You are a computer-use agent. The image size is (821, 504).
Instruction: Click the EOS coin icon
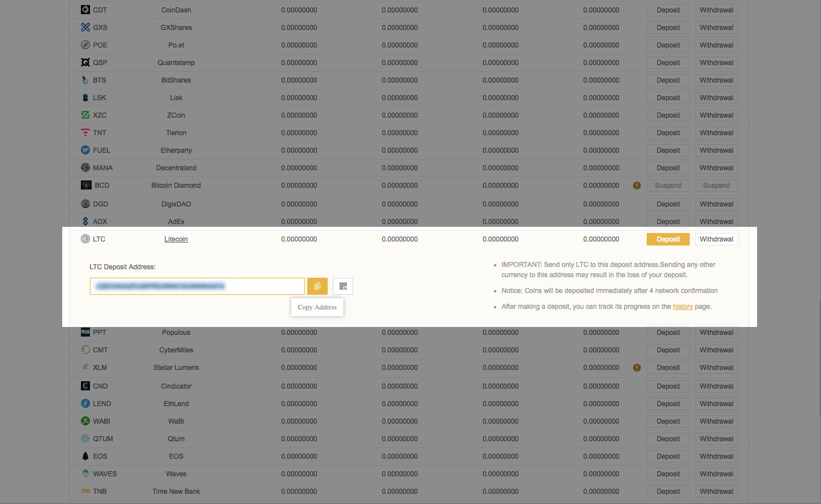click(85, 456)
